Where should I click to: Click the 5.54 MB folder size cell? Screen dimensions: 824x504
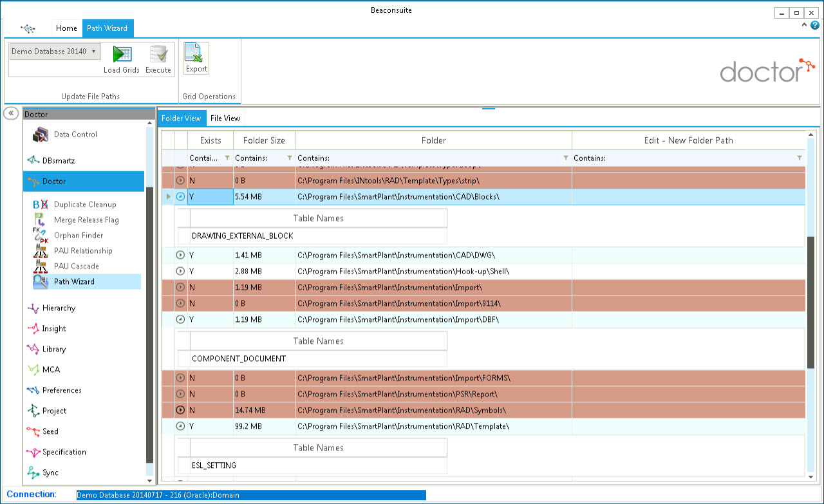[265, 197]
